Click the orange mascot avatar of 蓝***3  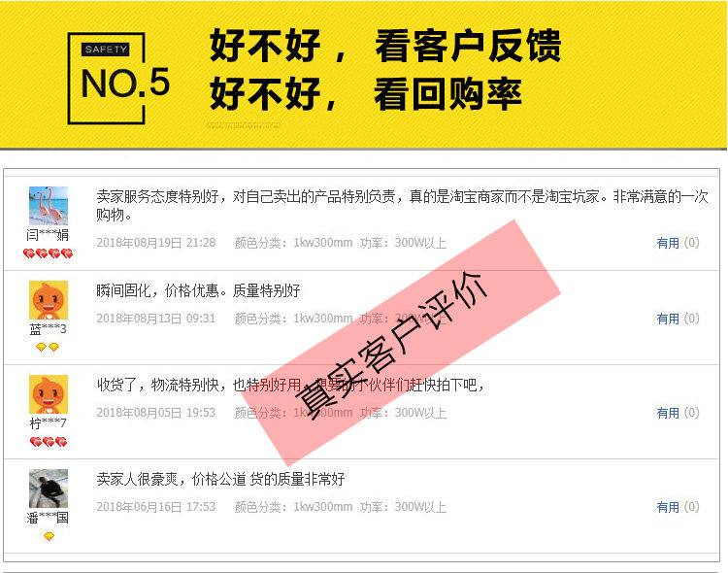pos(49,300)
